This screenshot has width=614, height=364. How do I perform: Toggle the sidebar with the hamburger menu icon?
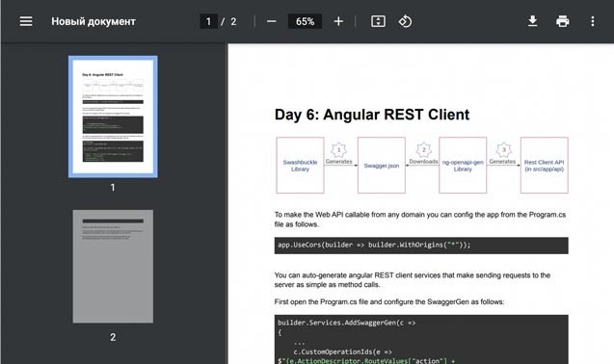point(26,21)
